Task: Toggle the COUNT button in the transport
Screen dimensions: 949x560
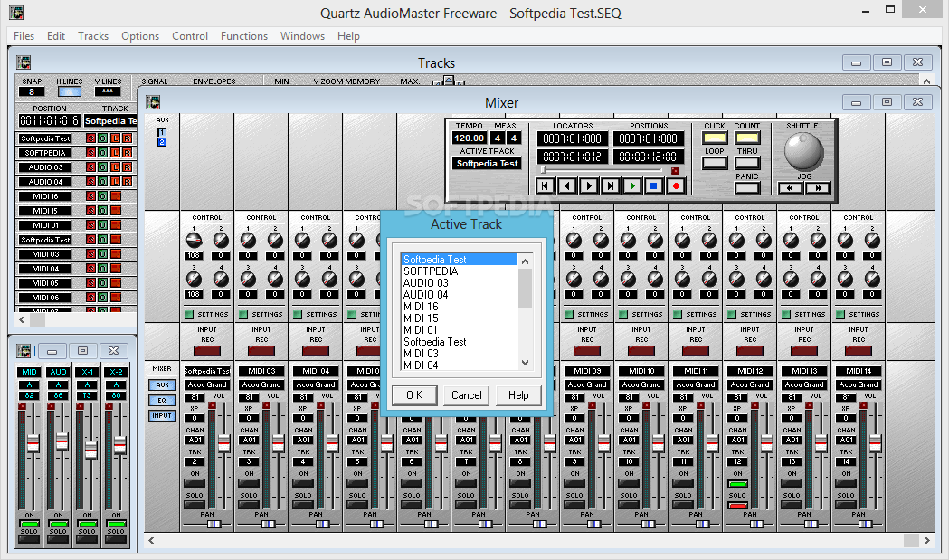Action: click(747, 138)
